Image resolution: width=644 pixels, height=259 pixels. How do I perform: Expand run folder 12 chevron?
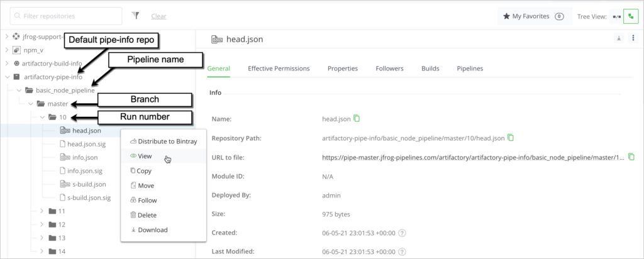click(x=42, y=224)
